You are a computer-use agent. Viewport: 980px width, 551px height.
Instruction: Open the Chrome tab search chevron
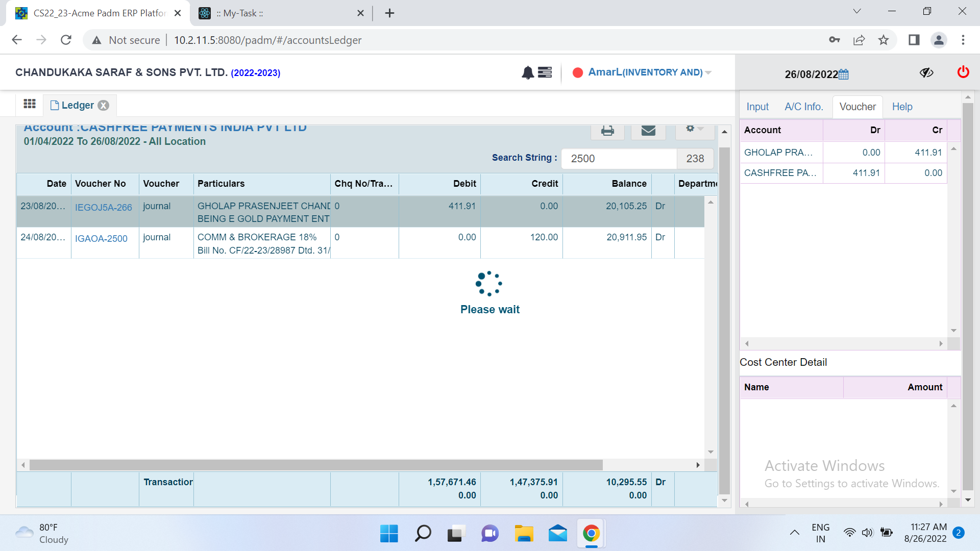tap(857, 11)
